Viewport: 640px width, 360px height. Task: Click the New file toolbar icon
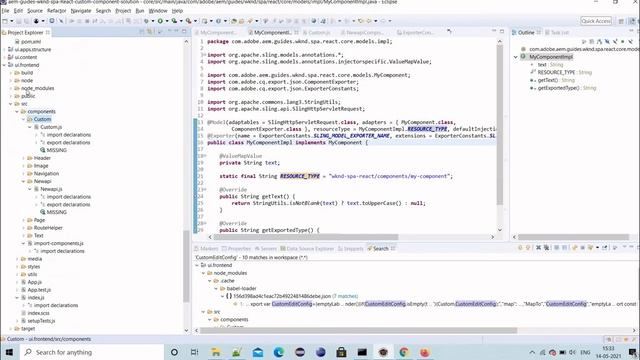(x=5, y=21)
